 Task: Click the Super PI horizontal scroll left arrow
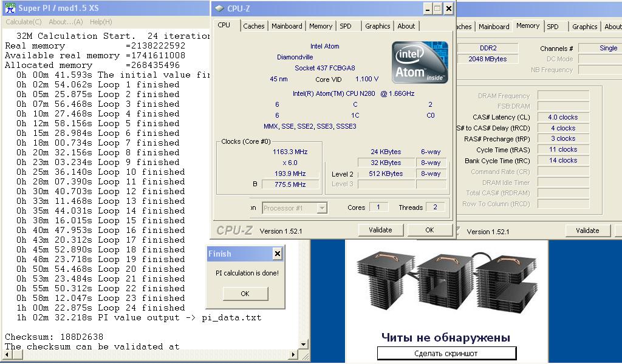(x=7, y=354)
